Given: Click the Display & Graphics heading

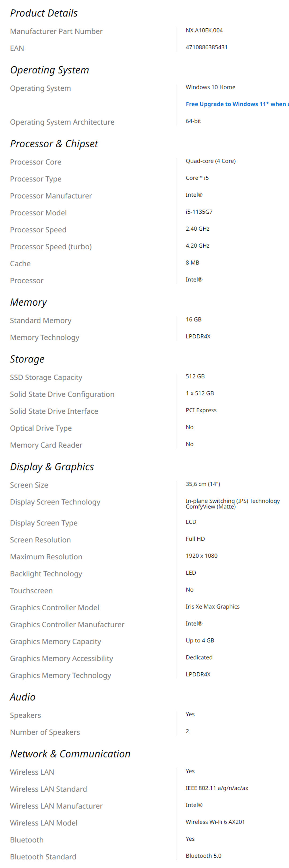Looking at the screenshot, I should 52,467.
